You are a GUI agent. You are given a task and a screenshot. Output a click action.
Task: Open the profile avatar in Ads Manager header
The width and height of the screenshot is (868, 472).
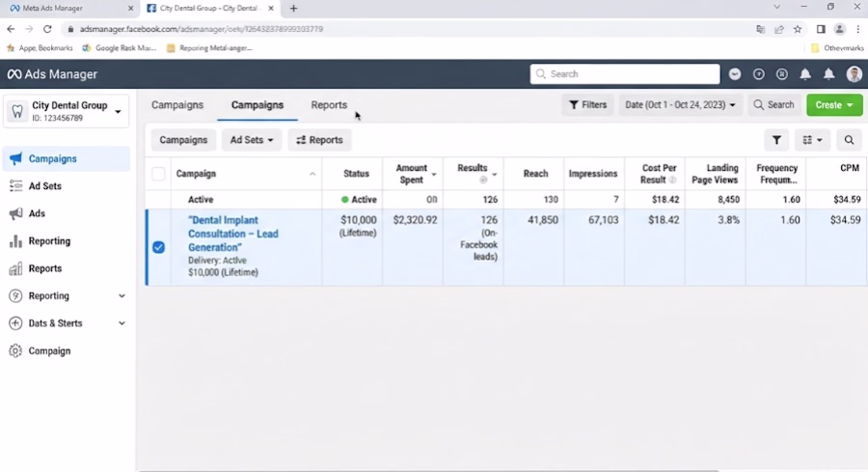[854, 74]
